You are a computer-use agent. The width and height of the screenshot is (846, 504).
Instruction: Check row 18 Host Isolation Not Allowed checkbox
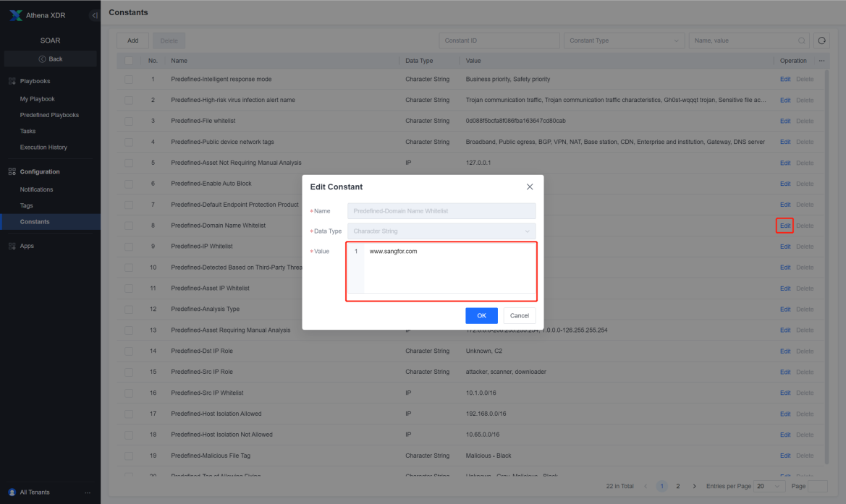point(128,435)
